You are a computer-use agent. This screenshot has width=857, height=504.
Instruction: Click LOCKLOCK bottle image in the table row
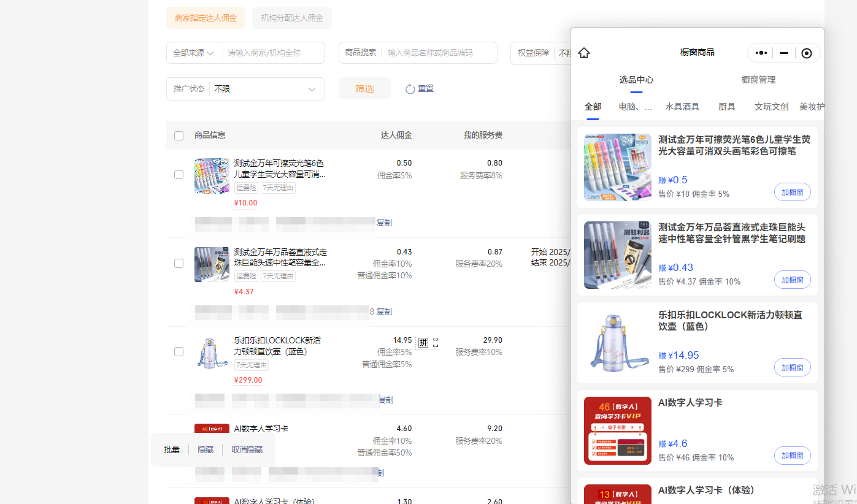pos(212,353)
